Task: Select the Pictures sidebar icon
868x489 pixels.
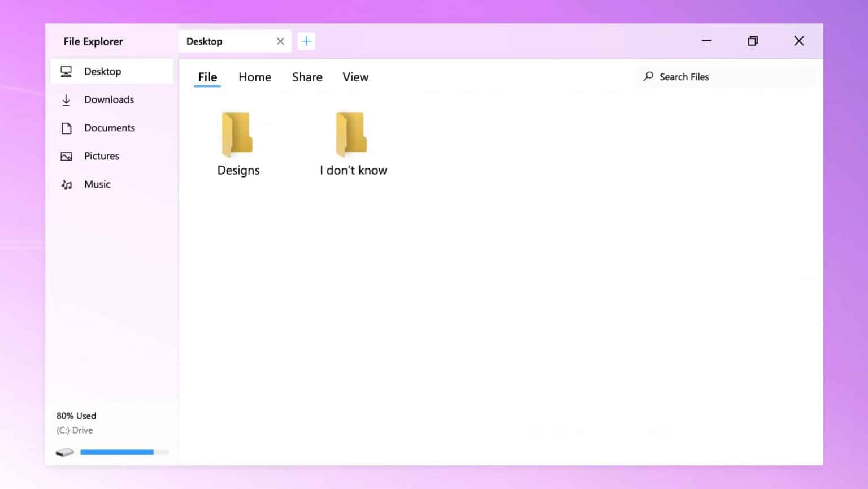Action: 67,156
